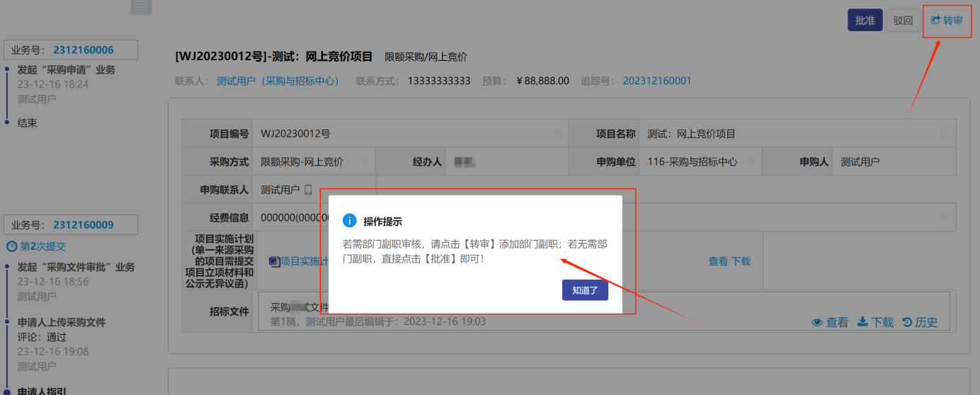980x395 pixels.
Task: Click the Word document icon for 项目实施计划
Action: coord(274,261)
